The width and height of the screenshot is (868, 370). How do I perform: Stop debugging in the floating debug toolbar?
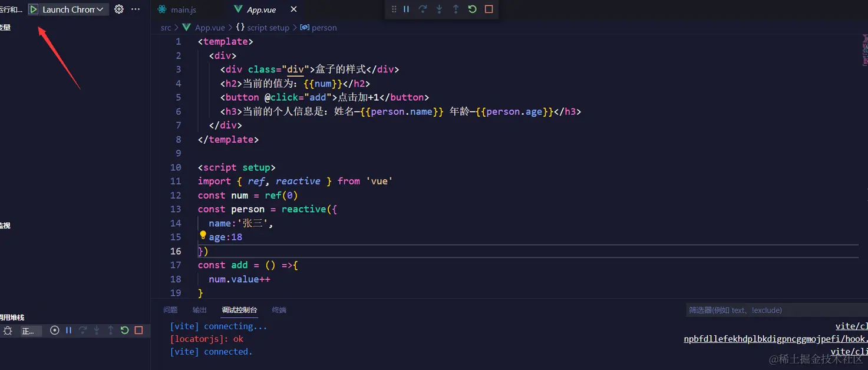(489, 9)
